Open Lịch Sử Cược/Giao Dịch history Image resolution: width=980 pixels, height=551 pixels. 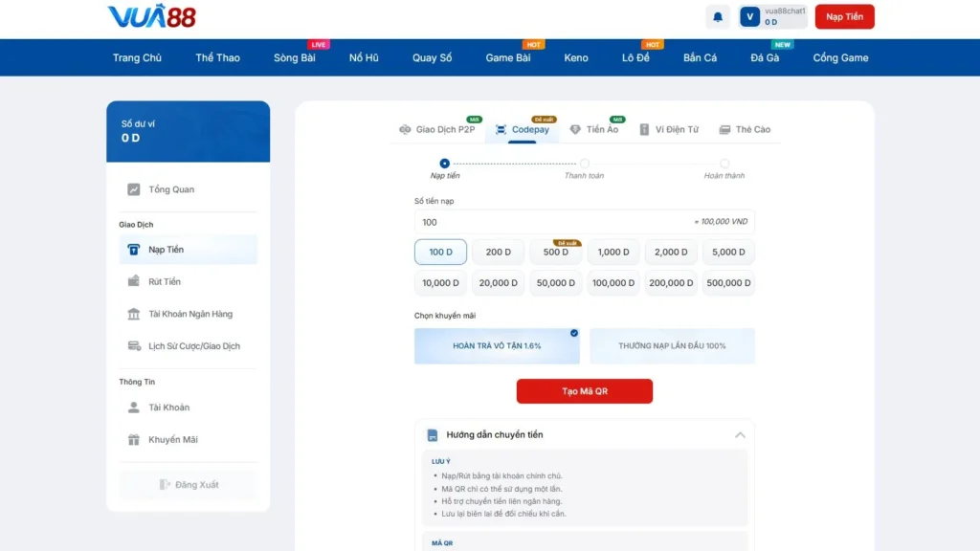tap(193, 346)
